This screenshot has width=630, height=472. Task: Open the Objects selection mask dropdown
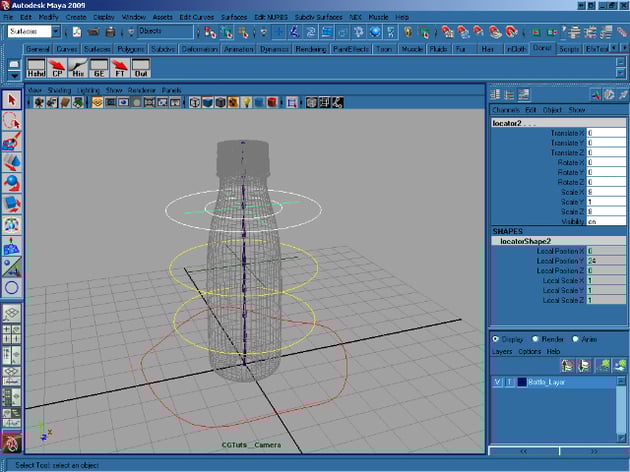click(160, 31)
